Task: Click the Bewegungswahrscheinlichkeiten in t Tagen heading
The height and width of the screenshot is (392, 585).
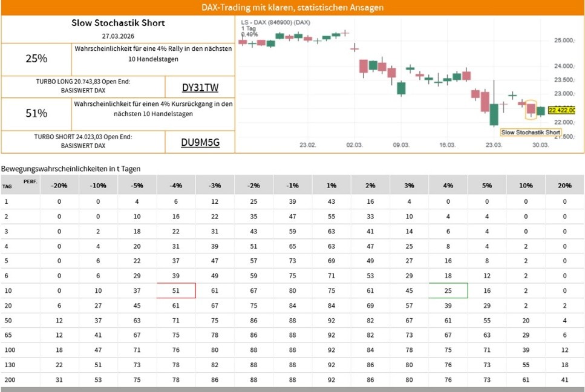Action: coord(71,169)
